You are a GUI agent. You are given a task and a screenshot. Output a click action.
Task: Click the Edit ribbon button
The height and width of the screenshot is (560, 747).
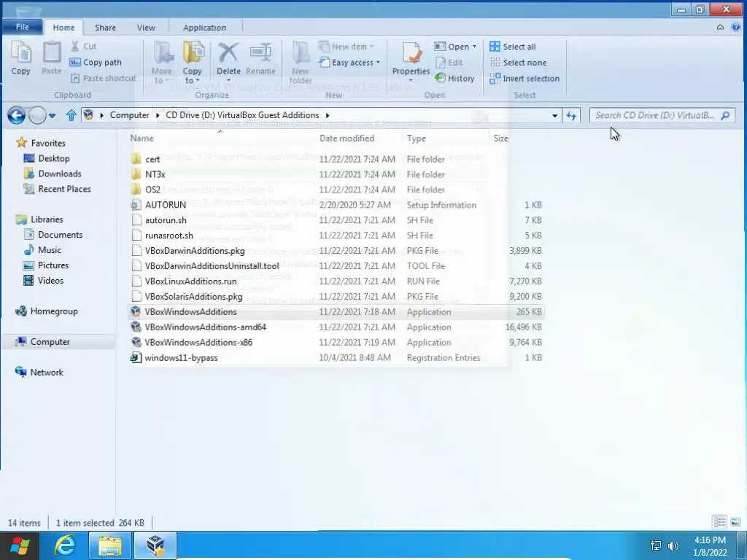pyautogui.click(x=449, y=63)
